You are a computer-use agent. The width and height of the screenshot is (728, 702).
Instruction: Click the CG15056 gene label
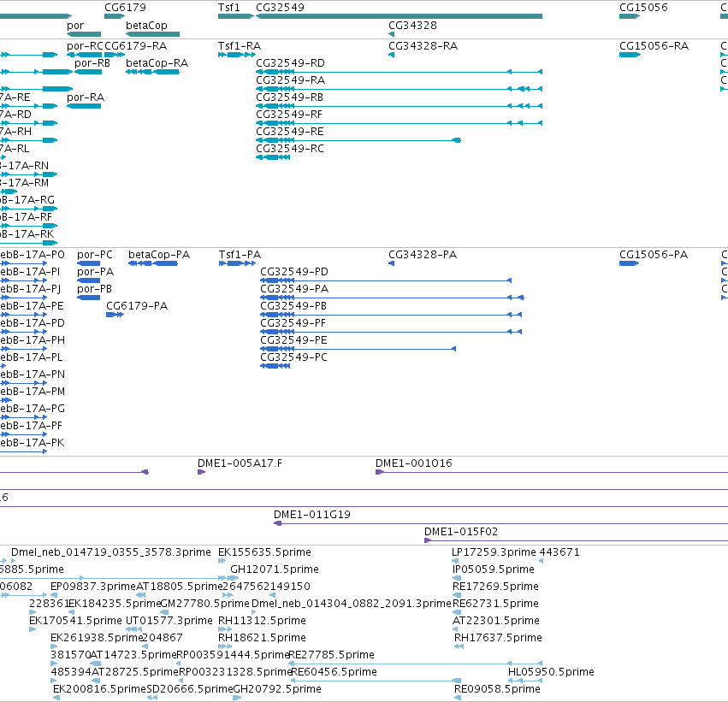(643, 8)
